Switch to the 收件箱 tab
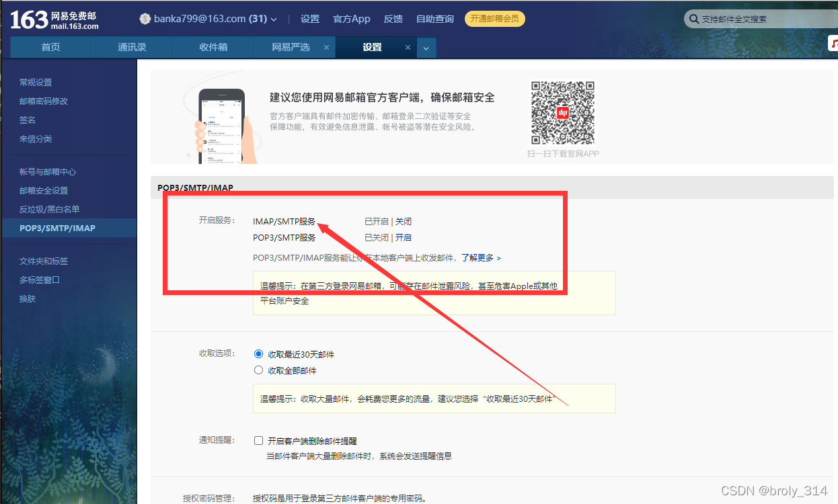 click(x=213, y=47)
